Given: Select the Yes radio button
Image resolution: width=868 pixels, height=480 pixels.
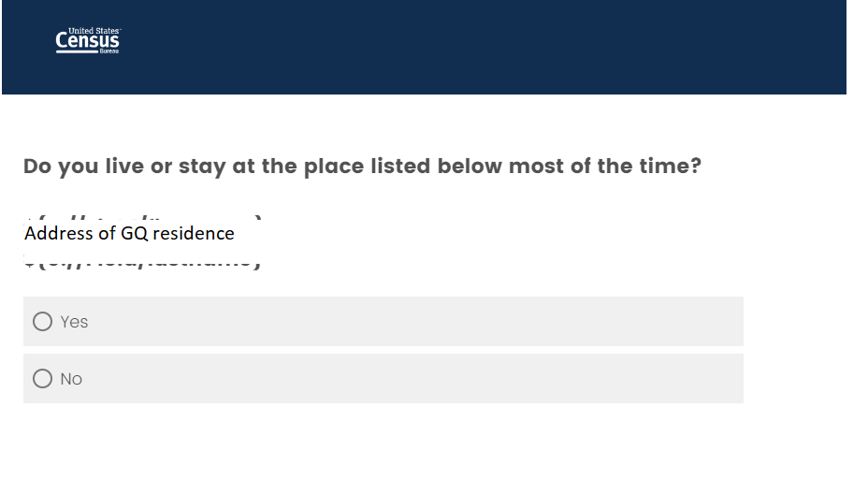Looking at the screenshot, I should 42,322.
